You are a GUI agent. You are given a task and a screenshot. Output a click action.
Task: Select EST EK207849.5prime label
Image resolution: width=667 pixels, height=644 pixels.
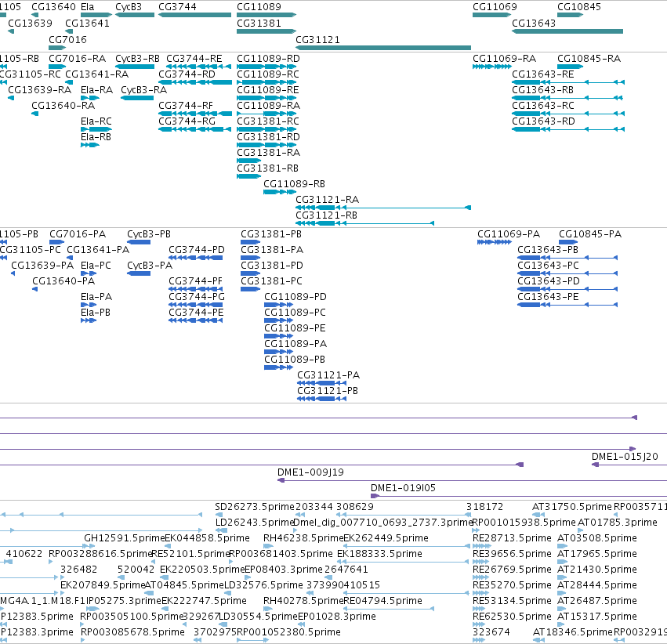(103, 585)
